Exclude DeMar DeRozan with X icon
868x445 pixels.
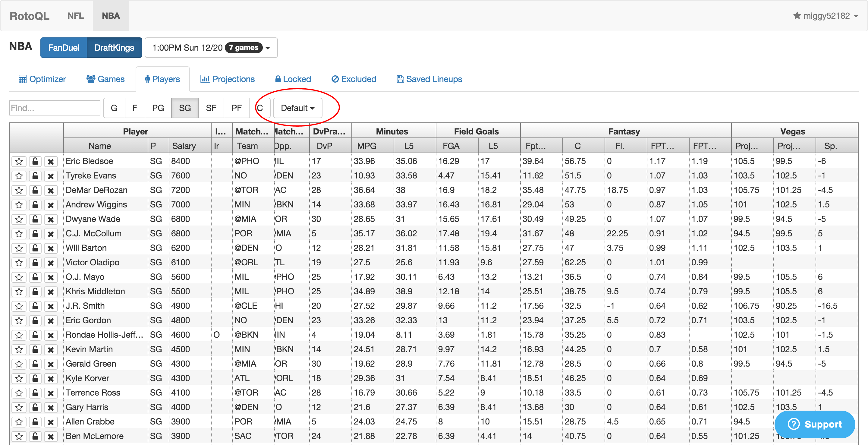tap(51, 190)
